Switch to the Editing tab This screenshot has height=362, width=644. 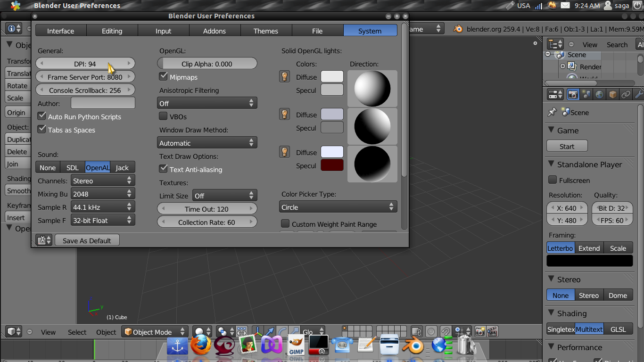pyautogui.click(x=112, y=31)
